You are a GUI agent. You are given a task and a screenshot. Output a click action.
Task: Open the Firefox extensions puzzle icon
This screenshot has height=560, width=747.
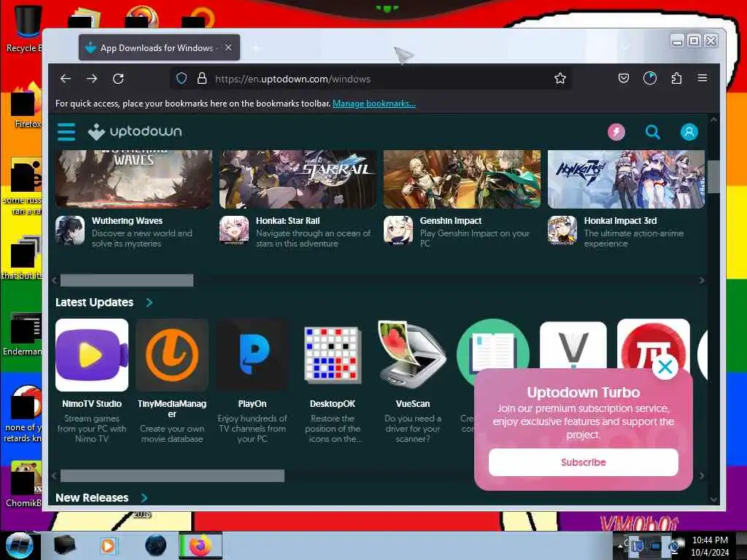676,78
